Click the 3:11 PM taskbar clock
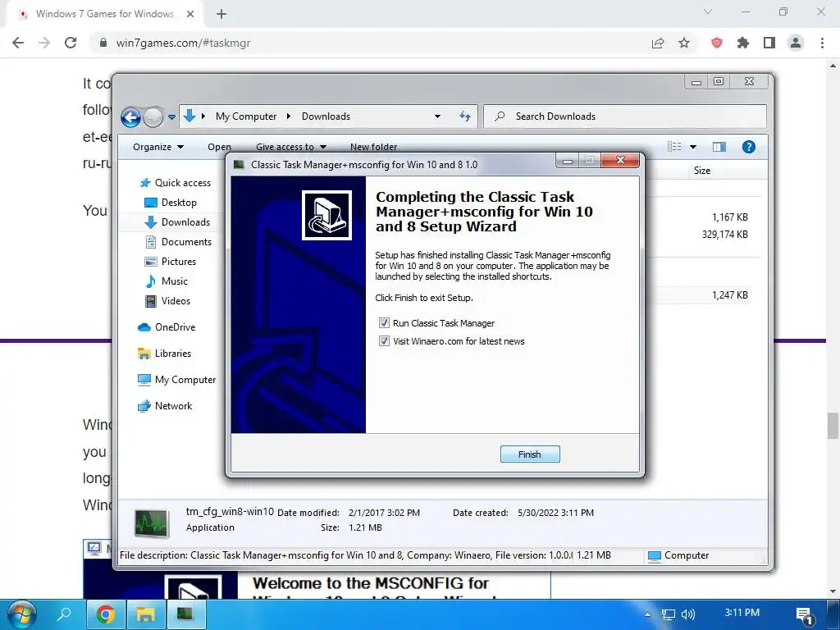The height and width of the screenshot is (630, 840). coord(742,612)
